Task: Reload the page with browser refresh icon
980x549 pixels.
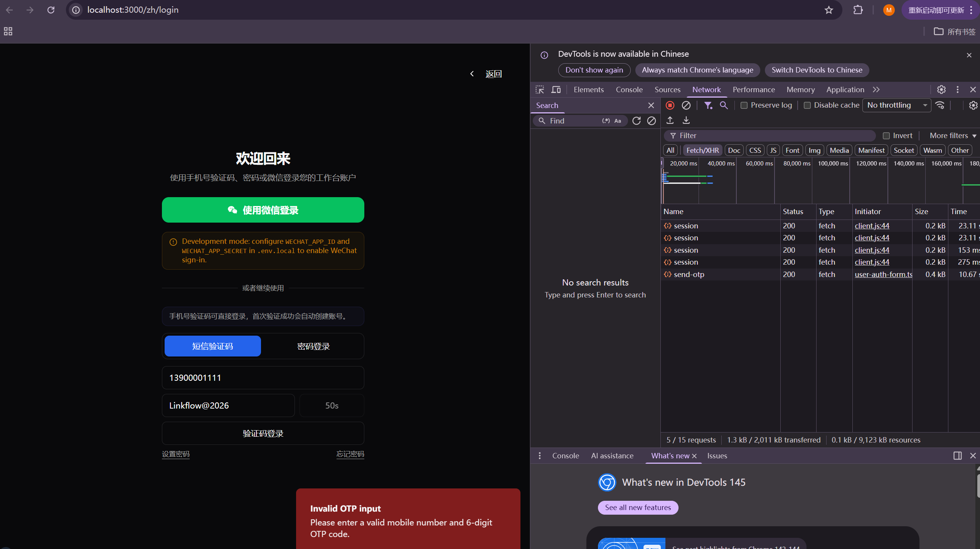Action: [51, 10]
